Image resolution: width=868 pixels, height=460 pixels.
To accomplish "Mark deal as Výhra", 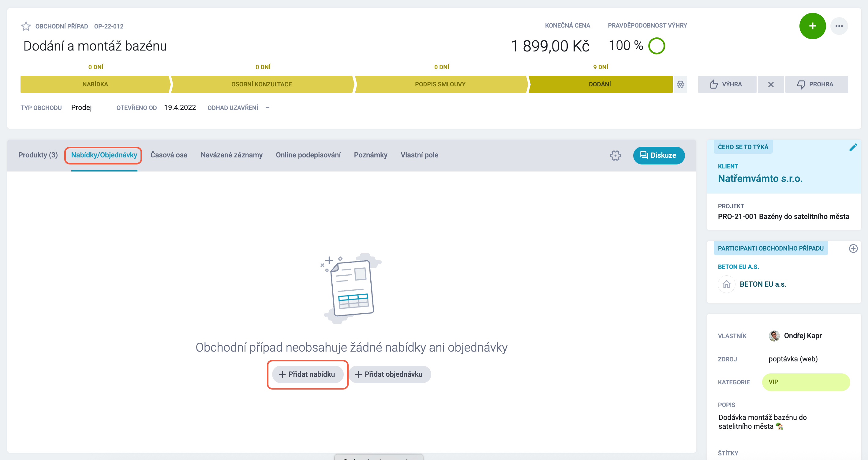I will pyautogui.click(x=727, y=84).
